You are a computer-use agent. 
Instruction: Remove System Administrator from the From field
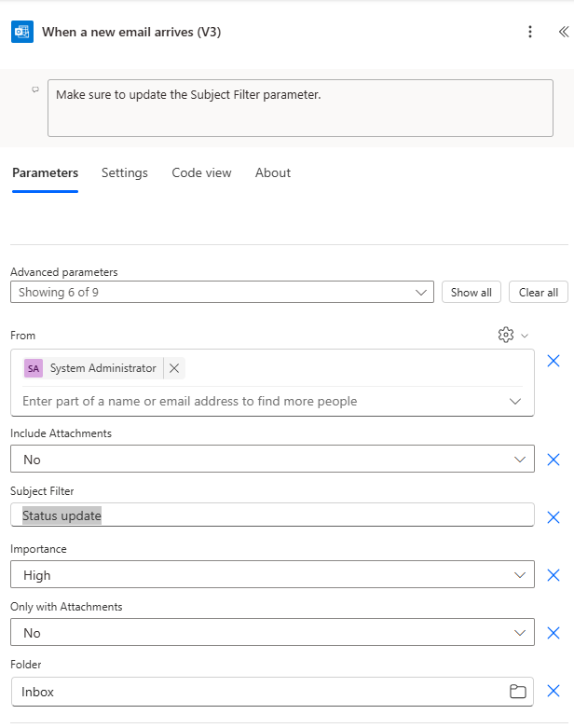click(x=174, y=368)
